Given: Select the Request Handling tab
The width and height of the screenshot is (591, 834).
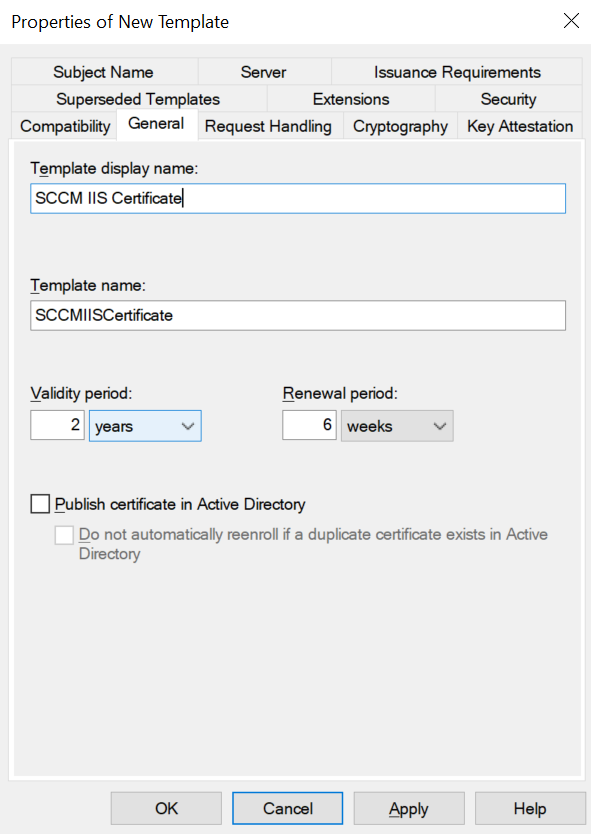Looking at the screenshot, I should point(269,126).
